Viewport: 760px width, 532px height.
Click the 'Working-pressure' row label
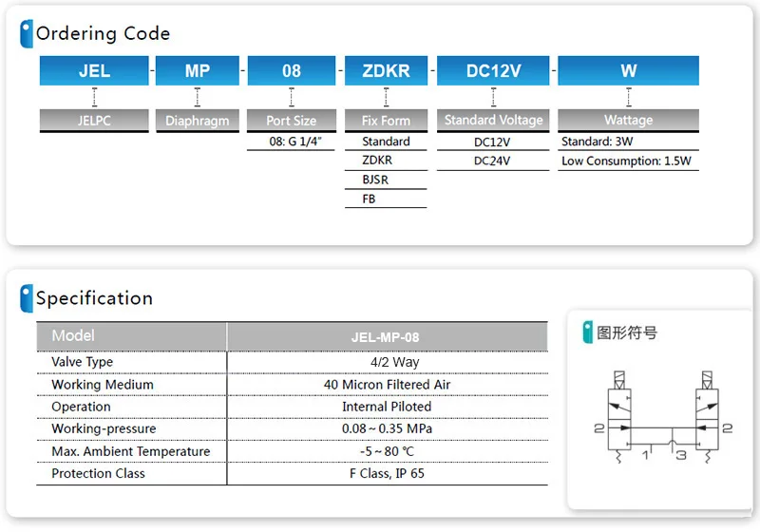click(x=104, y=428)
